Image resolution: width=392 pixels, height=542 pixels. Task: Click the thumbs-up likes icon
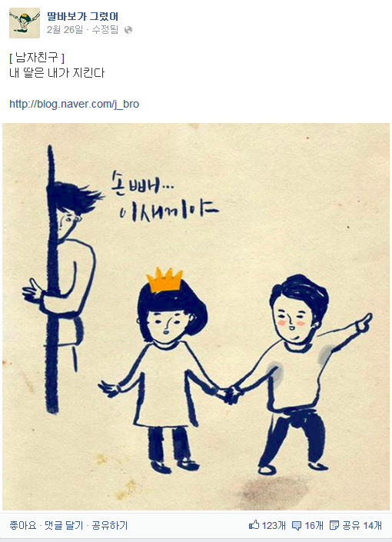click(x=254, y=525)
